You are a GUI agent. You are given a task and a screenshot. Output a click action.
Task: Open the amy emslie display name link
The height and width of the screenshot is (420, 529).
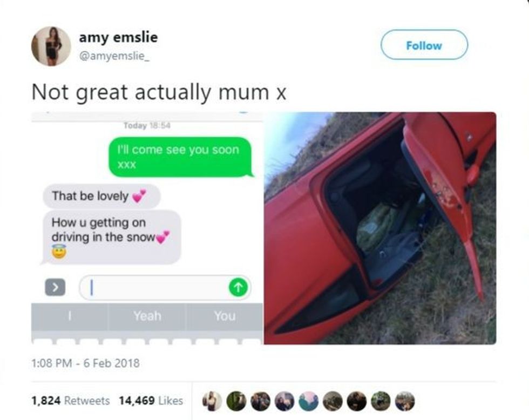click(118, 37)
